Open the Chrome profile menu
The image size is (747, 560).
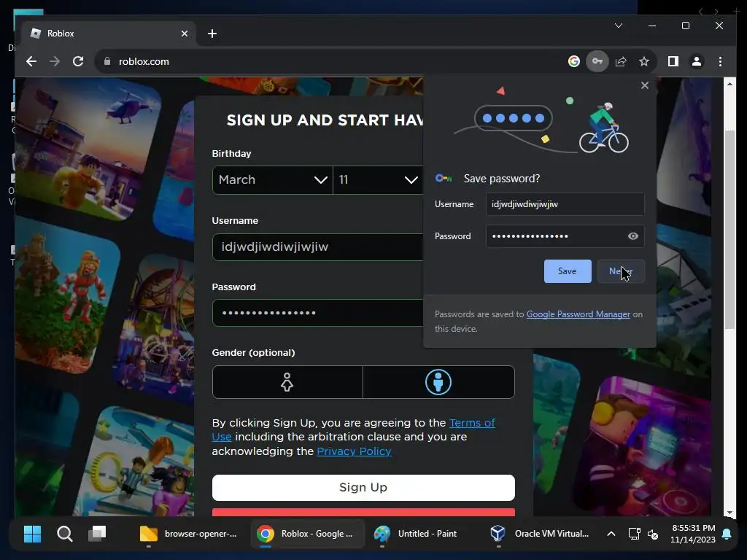[x=697, y=61]
